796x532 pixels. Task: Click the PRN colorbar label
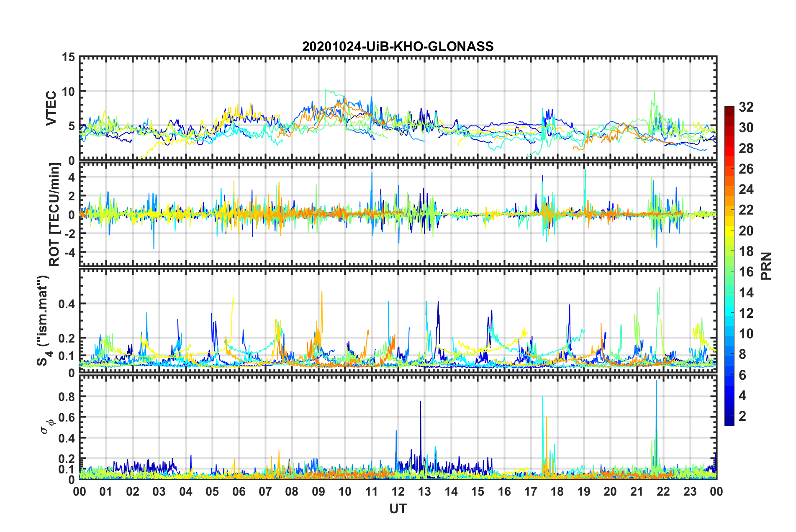[x=766, y=266]
